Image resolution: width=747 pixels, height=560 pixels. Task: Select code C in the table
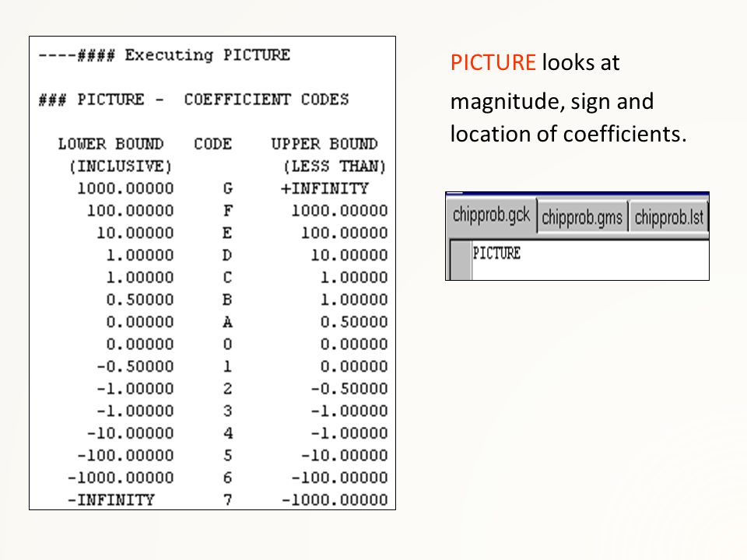pos(228,277)
